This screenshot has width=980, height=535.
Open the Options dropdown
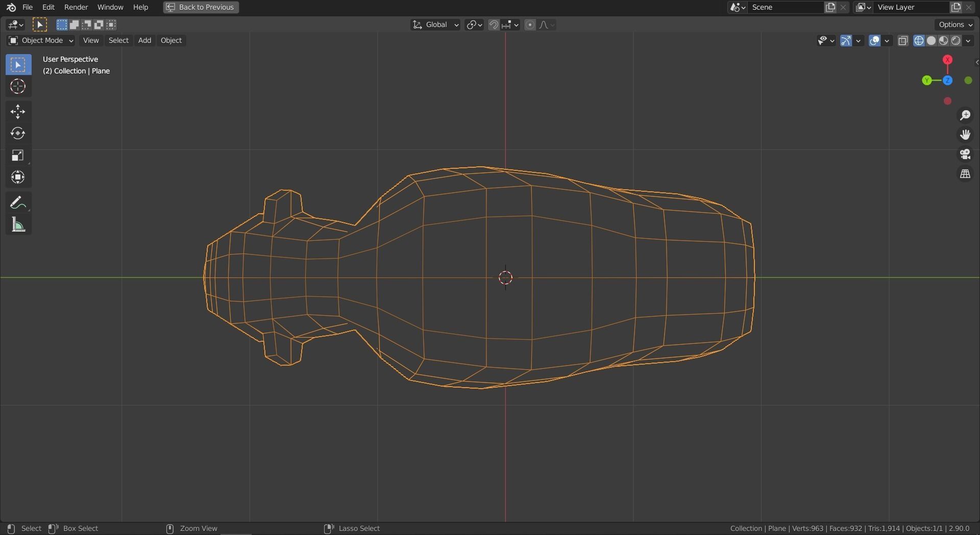coord(955,24)
